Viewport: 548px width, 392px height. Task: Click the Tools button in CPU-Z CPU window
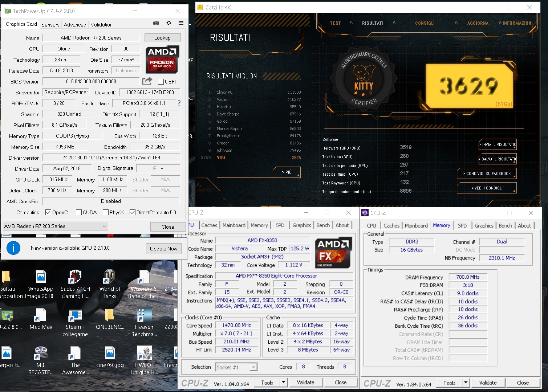pos(267,382)
